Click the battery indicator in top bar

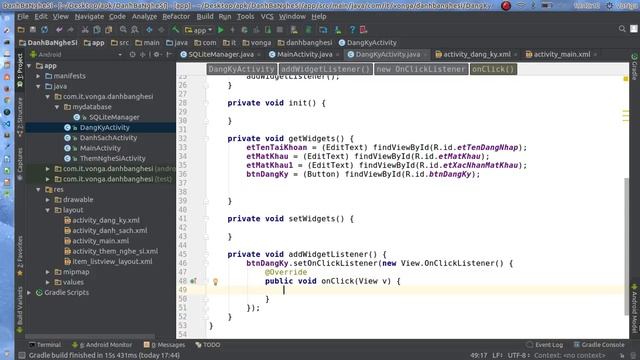pos(547,6)
